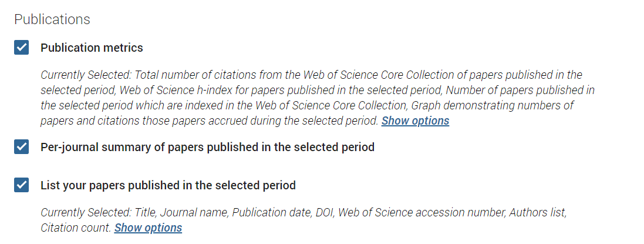Disable the List your papers checkbox
Viewport: 644px width, 244px height.
[x=21, y=185]
